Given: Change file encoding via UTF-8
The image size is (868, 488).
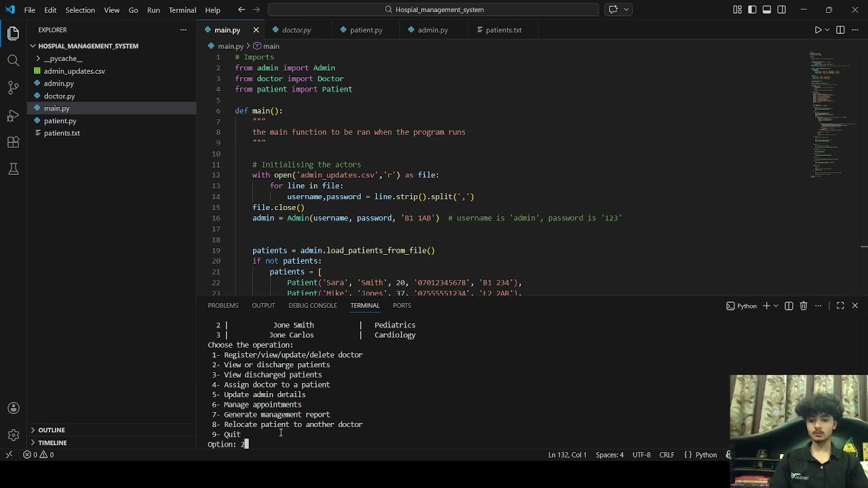Looking at the screenshot, I should click(x=642, y=455).
